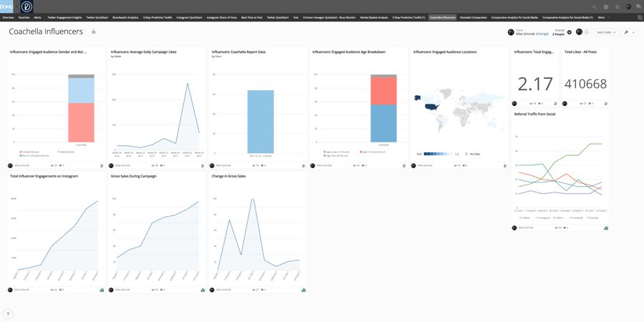Click the help question mark button
The width and height of the screenshot is (644, 322).
tap(7, 315)
